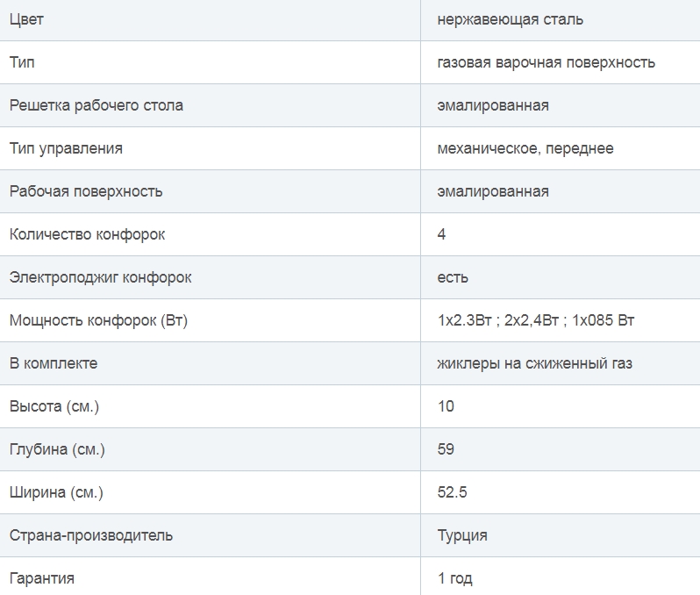Click the "газовая варочная поверхность" text
700x595 pixels.
point(546,62)
